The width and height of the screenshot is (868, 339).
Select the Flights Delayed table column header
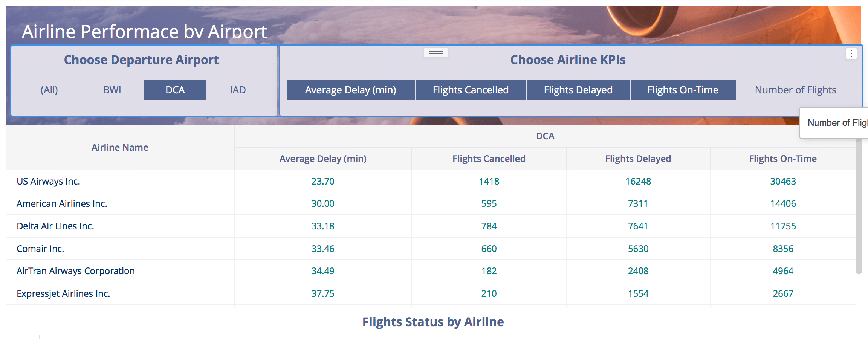point(638,159)
